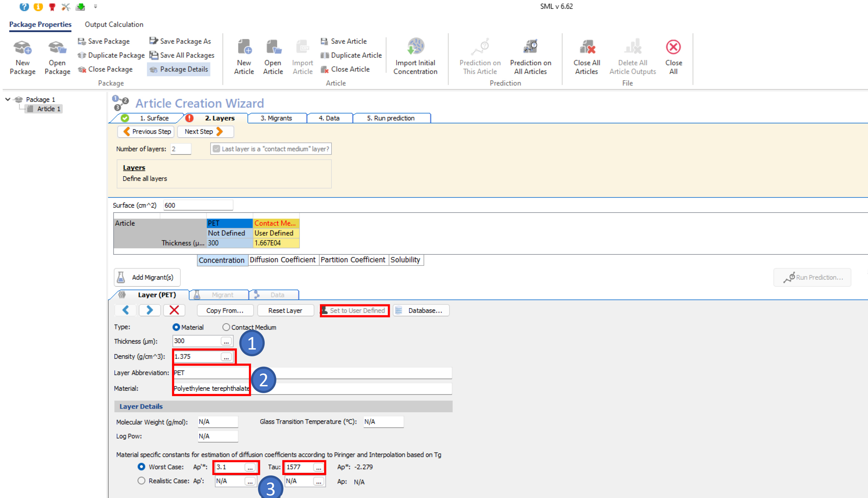Screen dimensions: 868x498
Task: Select the Contact Medium radio button
Action: click(226, 327)
